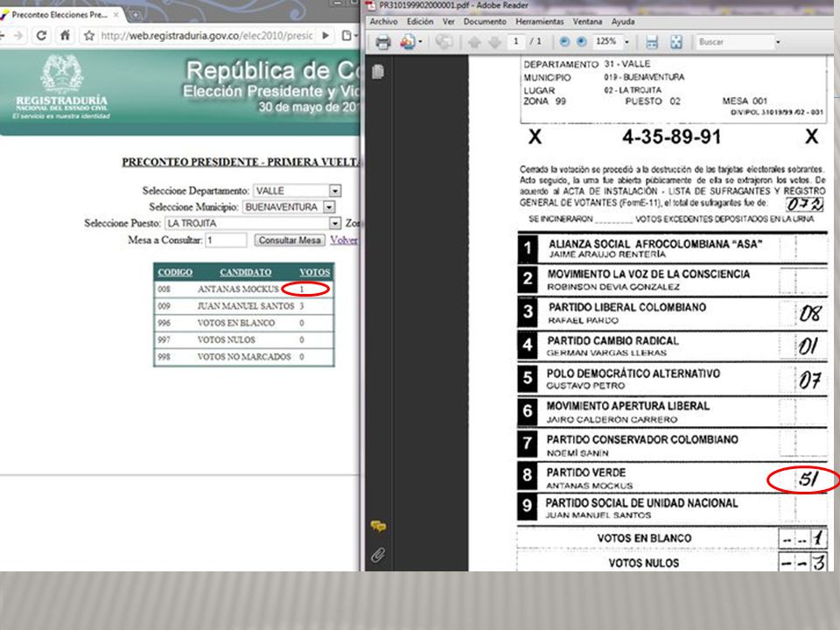Click PARTIDO VERDE row in the PDF
Viewport: 840px width, 630px height.
tap(672, 478)
